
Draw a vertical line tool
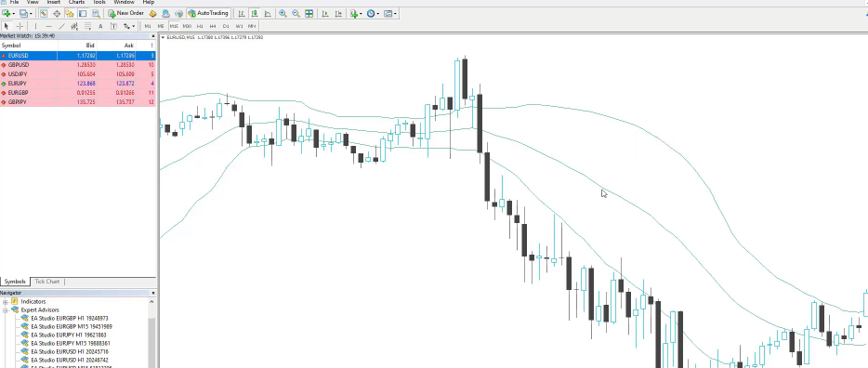(35, 26)
